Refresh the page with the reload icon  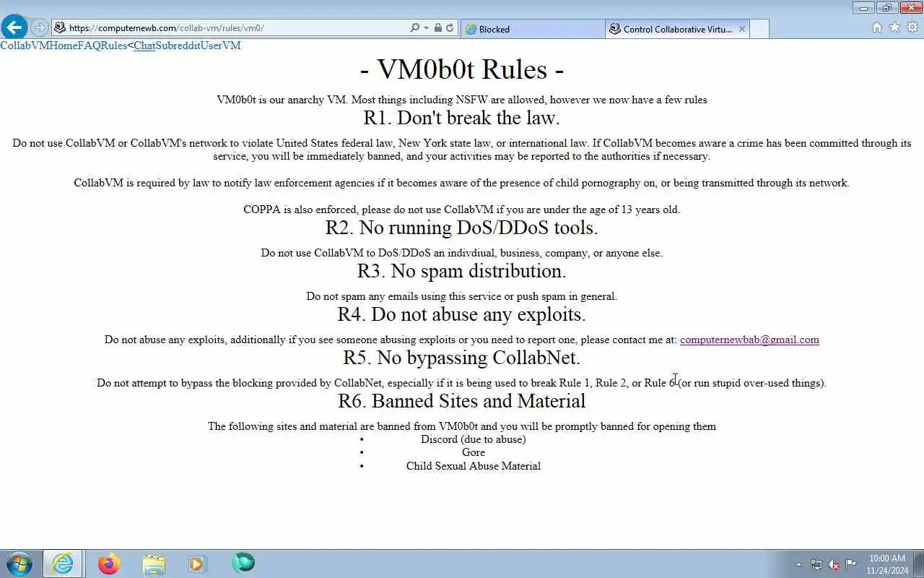click(450, 28)
